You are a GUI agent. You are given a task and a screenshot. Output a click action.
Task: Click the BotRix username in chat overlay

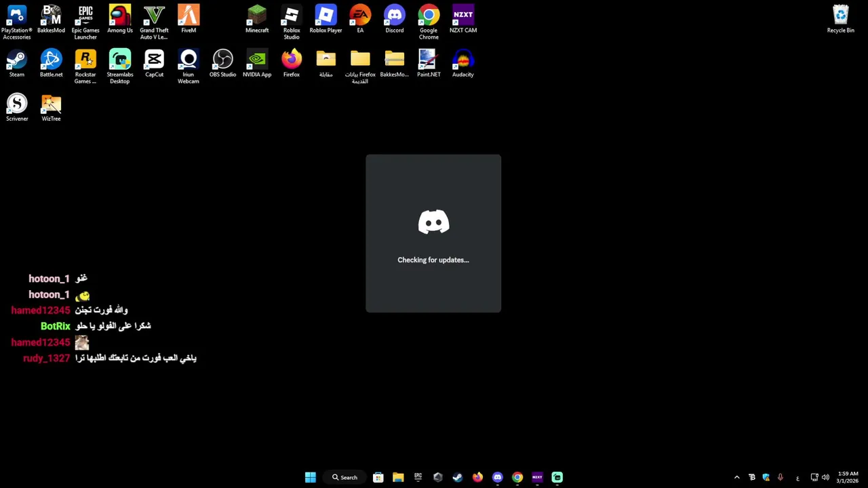(x=56, y=326)
